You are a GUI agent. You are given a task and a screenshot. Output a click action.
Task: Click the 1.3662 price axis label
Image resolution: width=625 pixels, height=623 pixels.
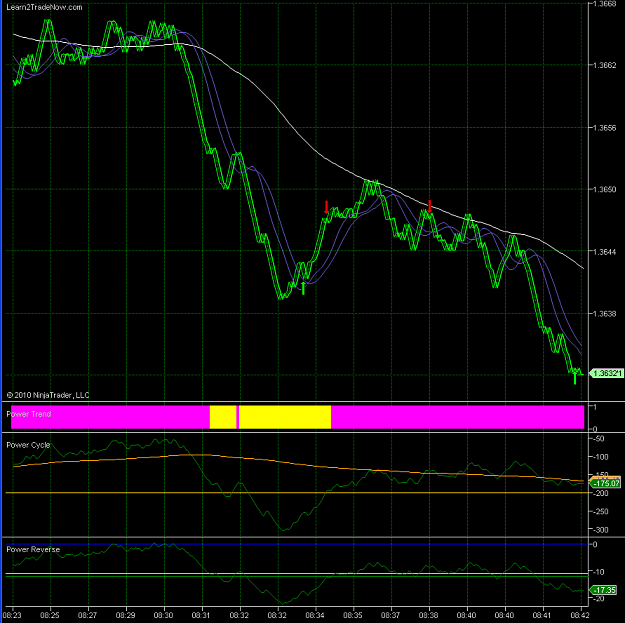(605, 65)
